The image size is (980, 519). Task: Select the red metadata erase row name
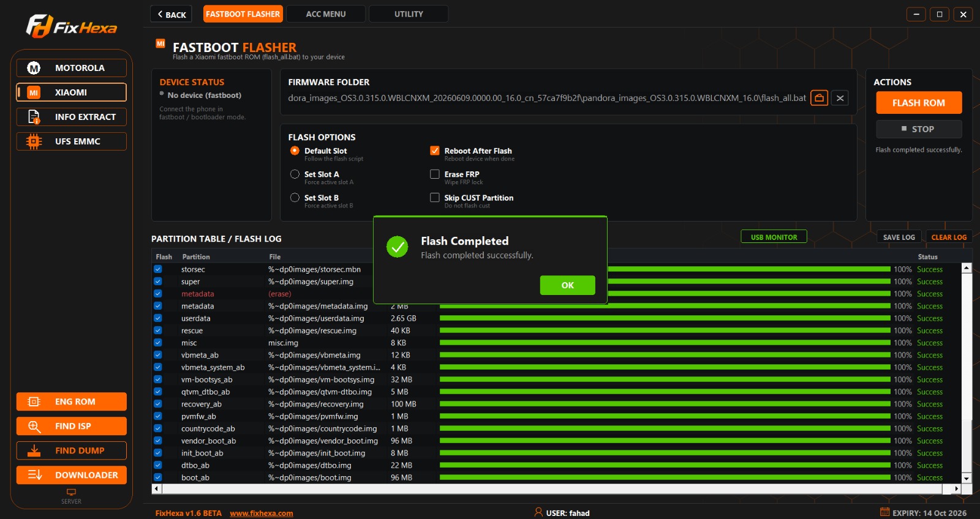click(197, 294)
